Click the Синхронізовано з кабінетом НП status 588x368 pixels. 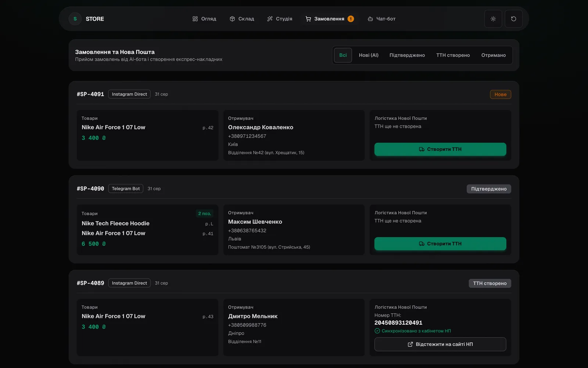pyautogui.click(x=413, y=331)
